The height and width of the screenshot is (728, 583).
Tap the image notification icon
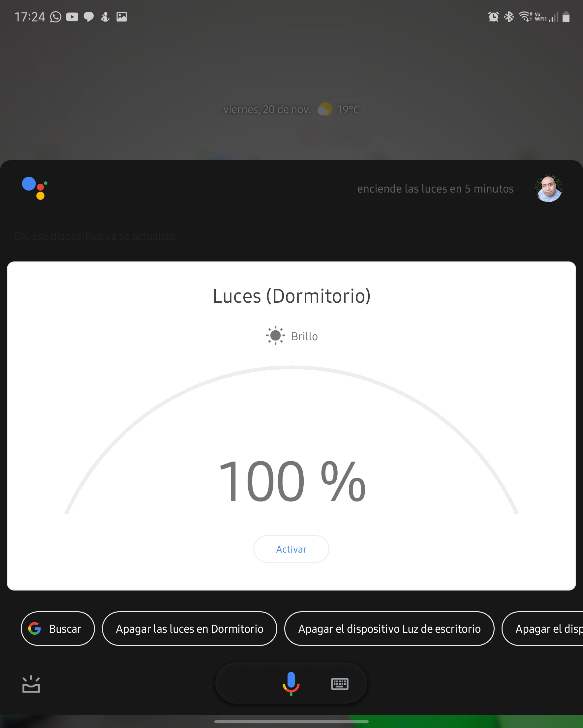[122, 17]
